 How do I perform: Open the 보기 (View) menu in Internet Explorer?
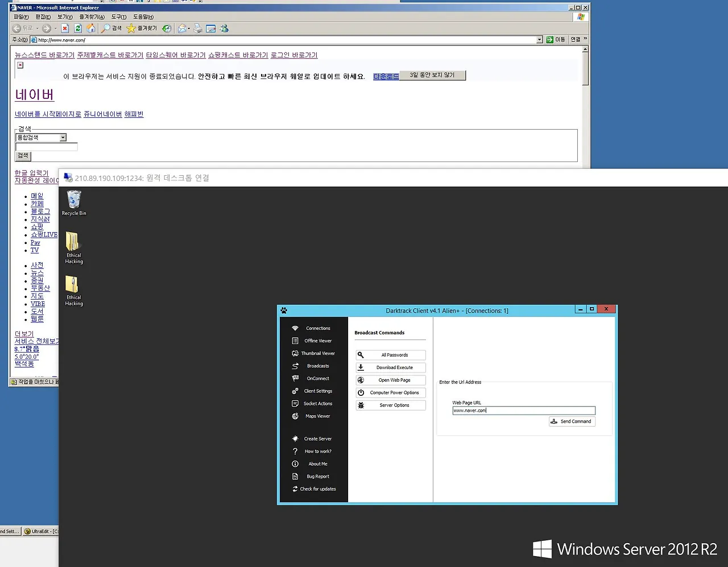(65, 17)
